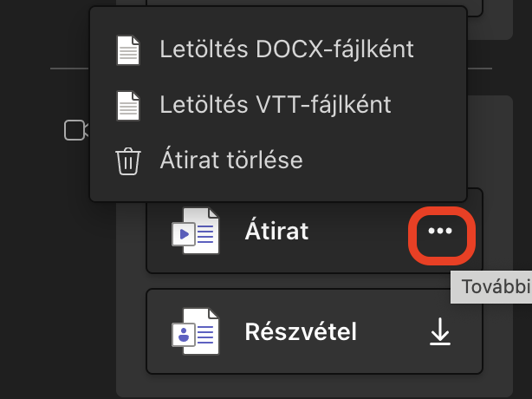Click the trash can delete icon
Viewport: 532px width, 399px height.
tap(128, 161)
